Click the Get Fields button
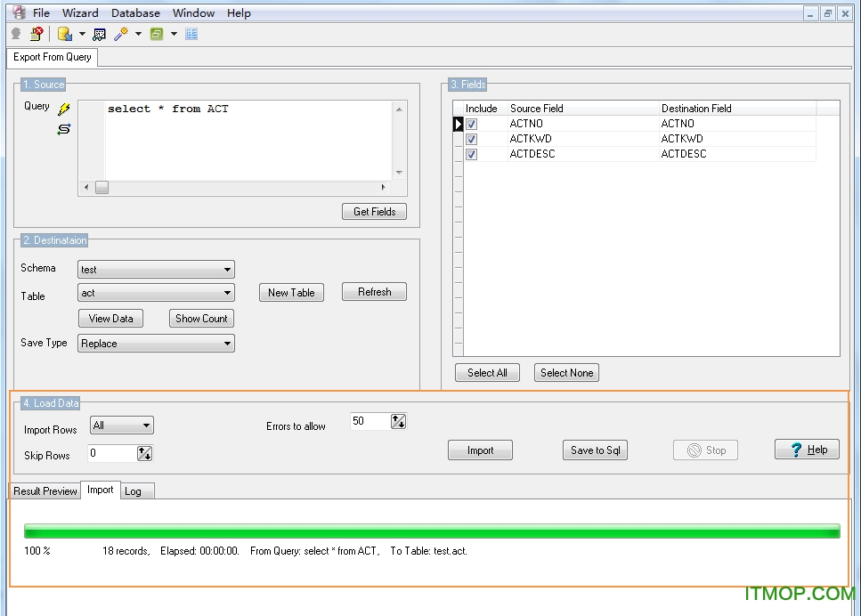Screen dimensions: 861x616 point(374,211)
